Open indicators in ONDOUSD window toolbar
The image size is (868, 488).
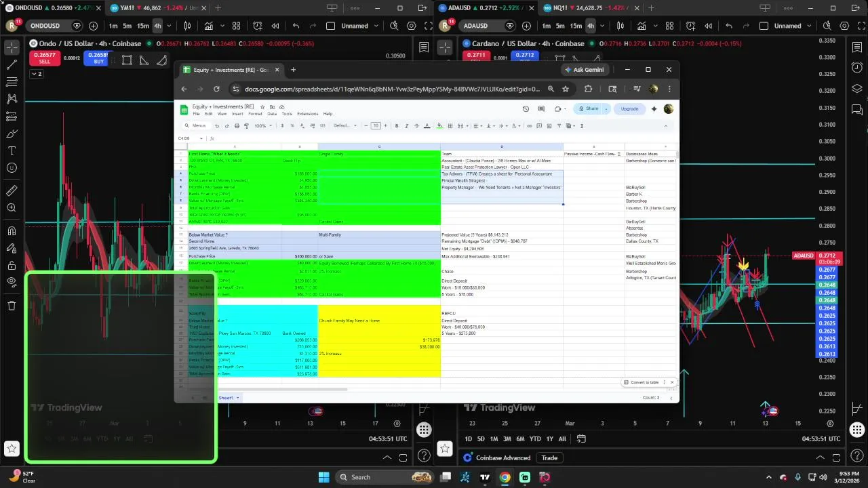209,26
